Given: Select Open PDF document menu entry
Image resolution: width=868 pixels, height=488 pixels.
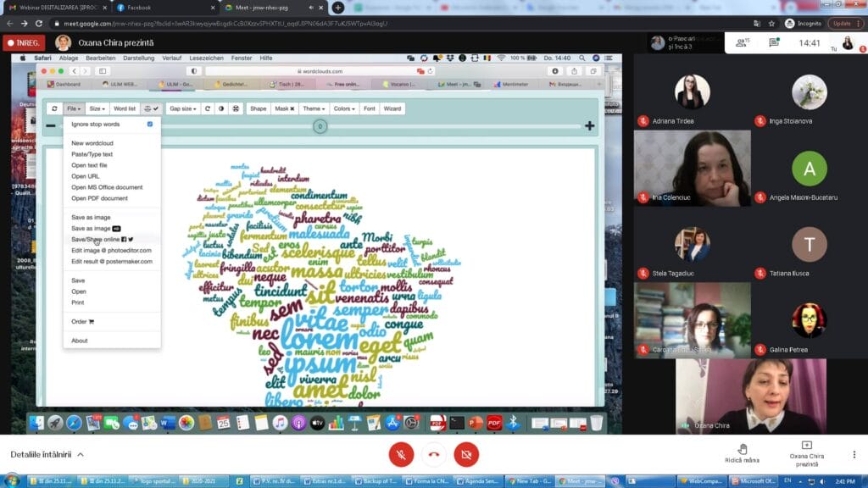Looking at the screenshot, I should (x=99, y=198).
